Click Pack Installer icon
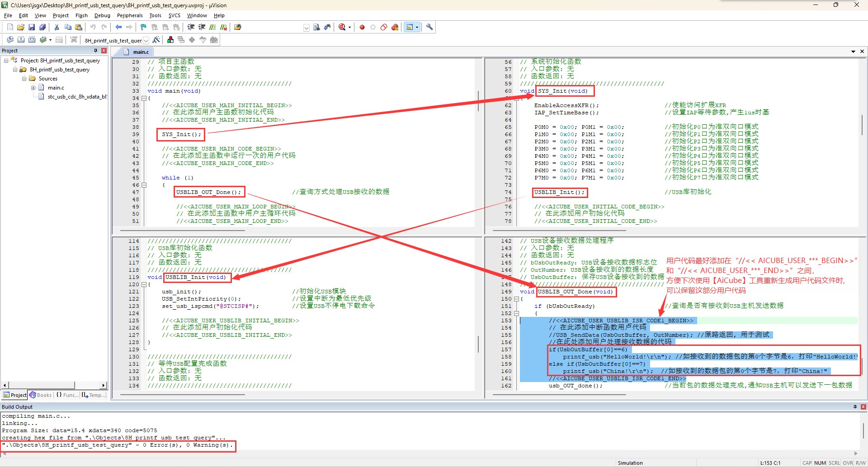Screen dimensions: 868x467 [x=214, y=40]
